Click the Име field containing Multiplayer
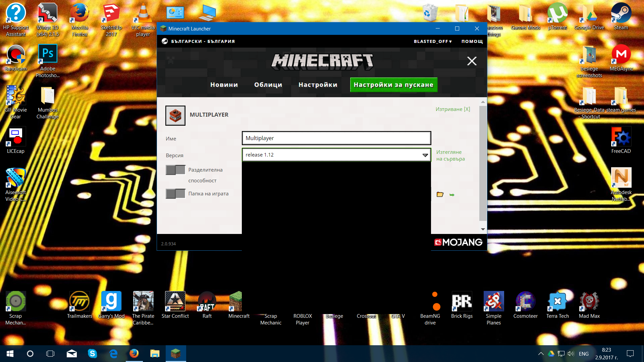 (x=336, y=138)
